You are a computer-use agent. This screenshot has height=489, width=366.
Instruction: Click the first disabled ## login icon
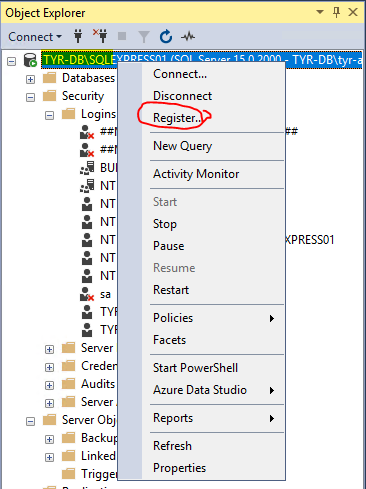[87, 132]
